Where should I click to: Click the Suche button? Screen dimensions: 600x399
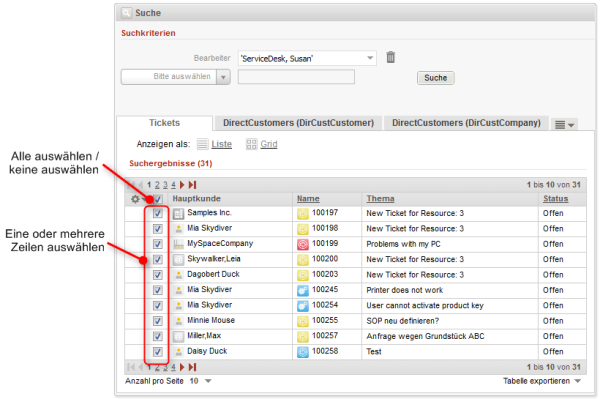coord(435,78)
